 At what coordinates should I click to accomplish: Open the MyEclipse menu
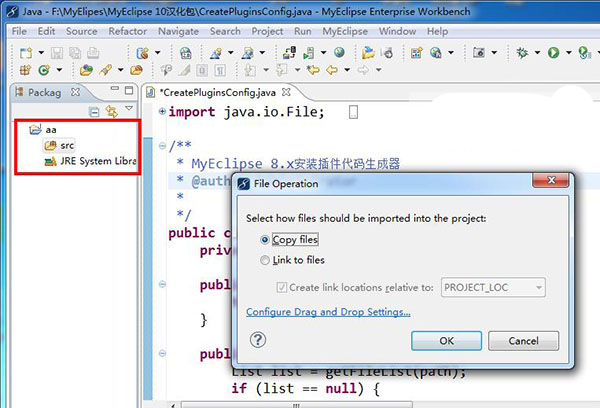[345, 31]
